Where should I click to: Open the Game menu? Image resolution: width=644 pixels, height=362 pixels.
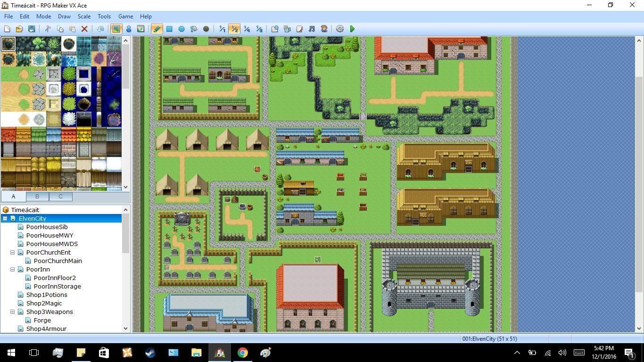pos(125,16)
